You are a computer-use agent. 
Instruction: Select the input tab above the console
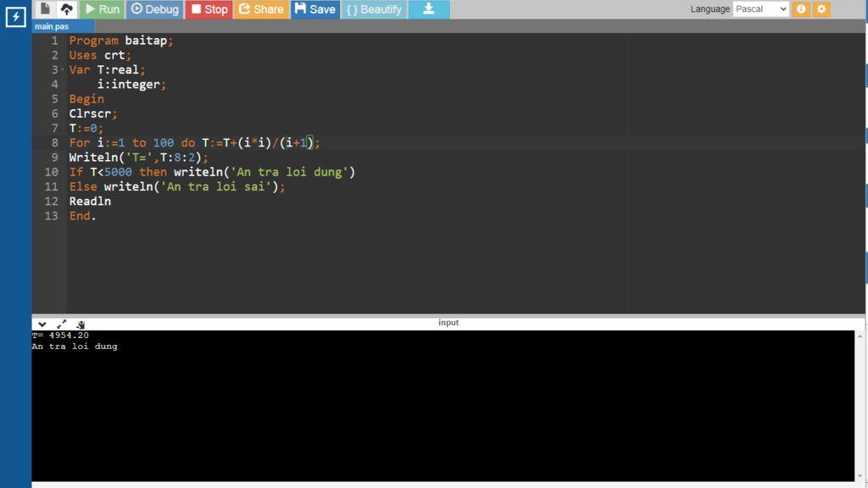448,322
